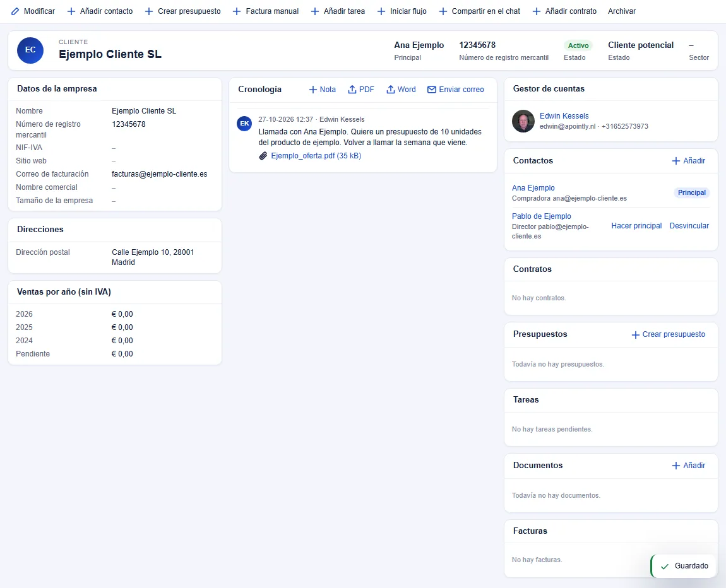Click the upload icon beside Word

pyautogui.click(x=391, y=90)
